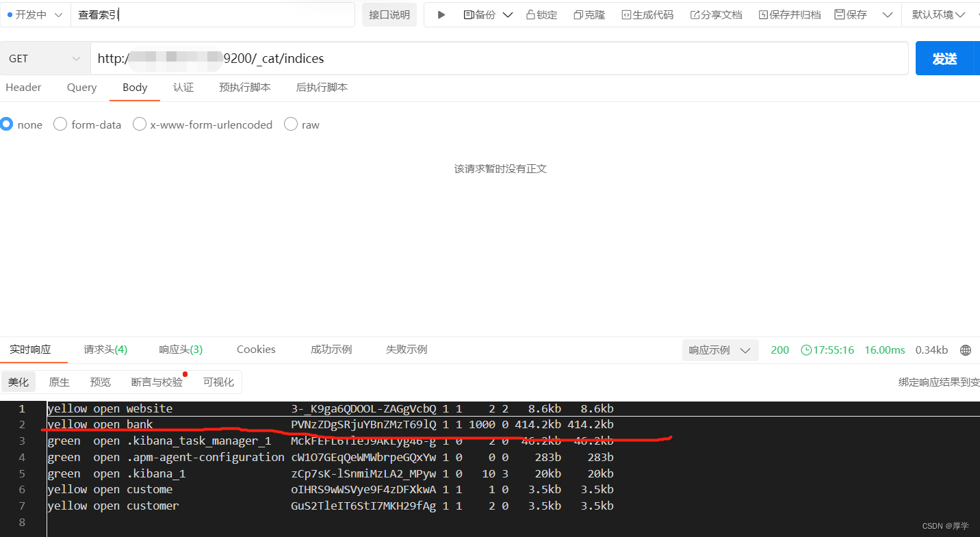The height and width of the screenshot is (537, 980).
Task: Open the 开发中 status dropdown
Action: 34,15
